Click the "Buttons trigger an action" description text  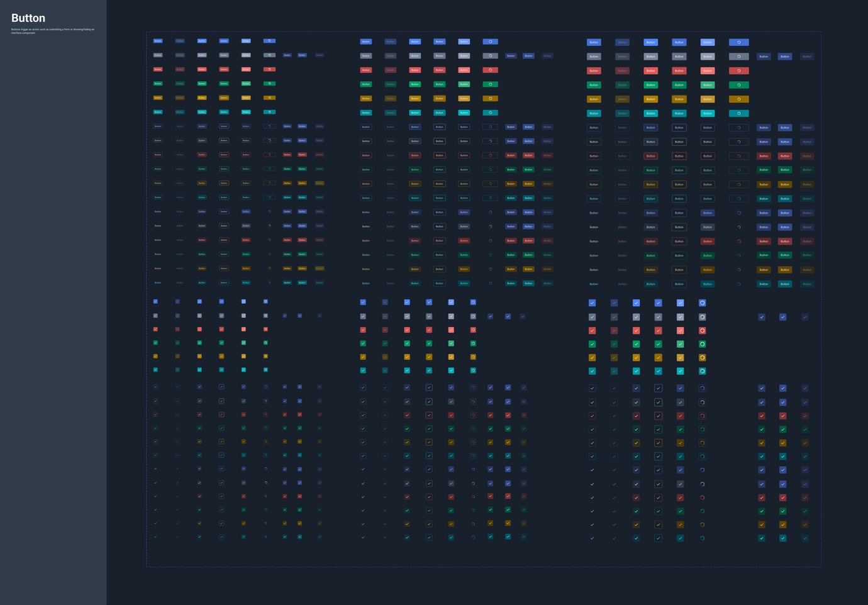pyautogui.click(x=53, y=31)
